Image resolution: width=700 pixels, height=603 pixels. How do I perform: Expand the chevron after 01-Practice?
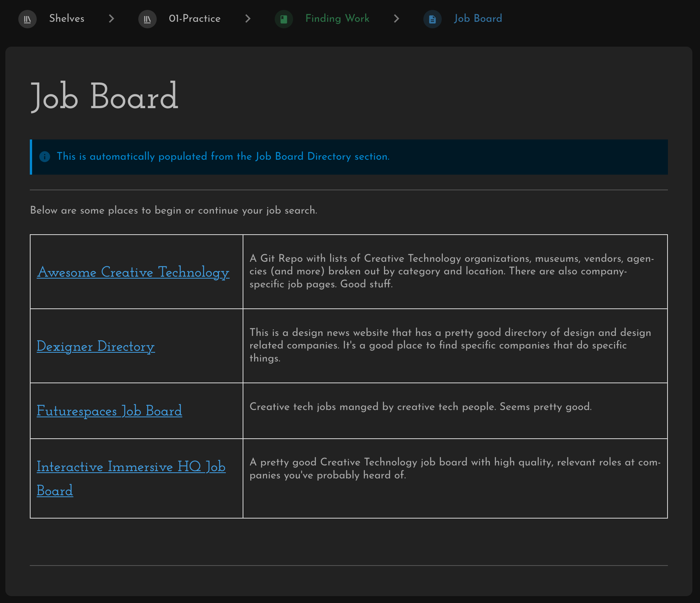248,19
